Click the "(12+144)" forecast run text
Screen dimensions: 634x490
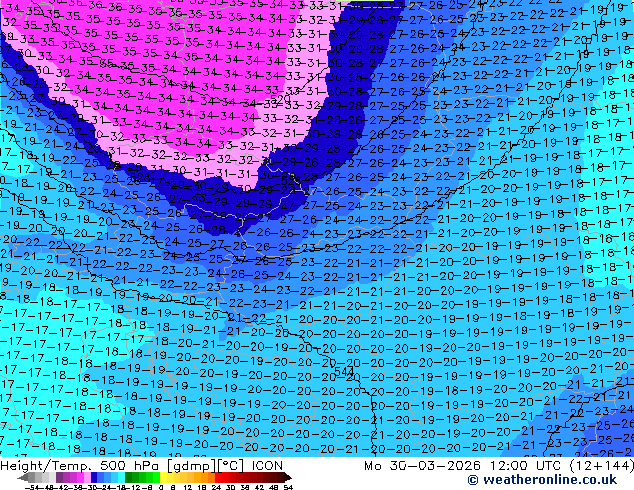pyautogui.click(x=602, y=466)
